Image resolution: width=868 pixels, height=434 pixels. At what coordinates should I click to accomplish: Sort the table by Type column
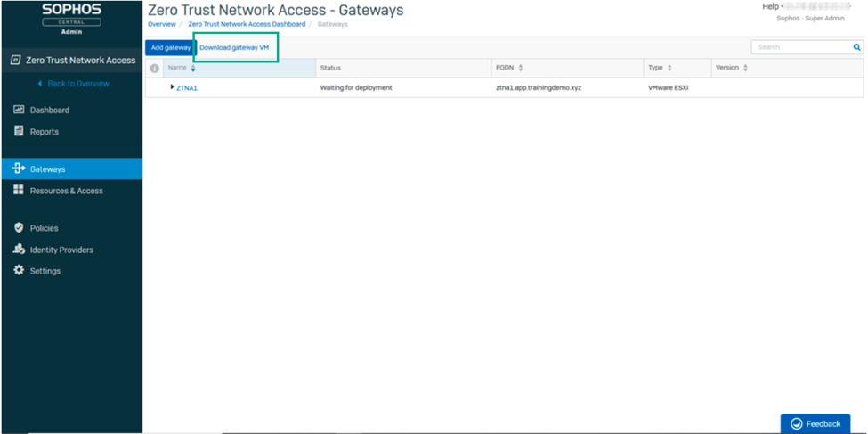point(669,69)
